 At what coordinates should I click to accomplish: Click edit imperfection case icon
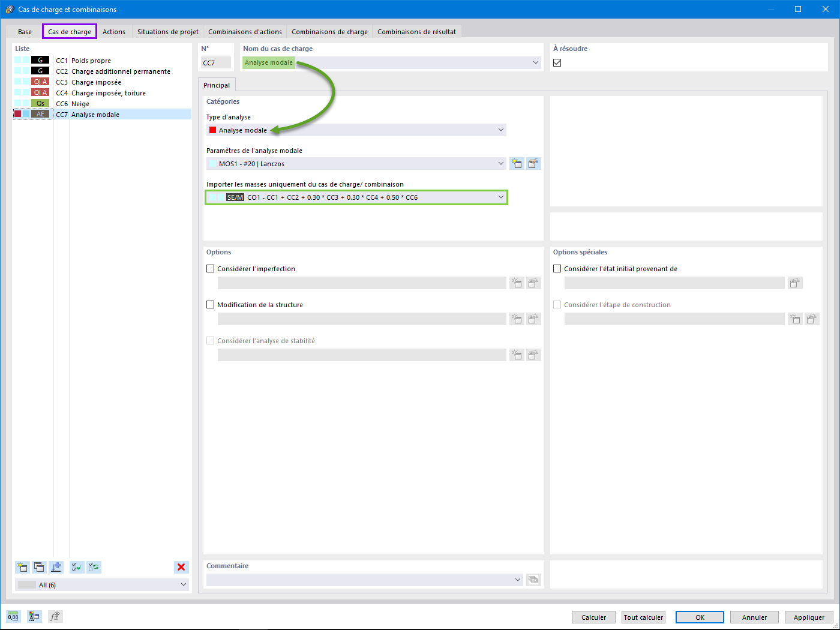click(x=533, y=283)
